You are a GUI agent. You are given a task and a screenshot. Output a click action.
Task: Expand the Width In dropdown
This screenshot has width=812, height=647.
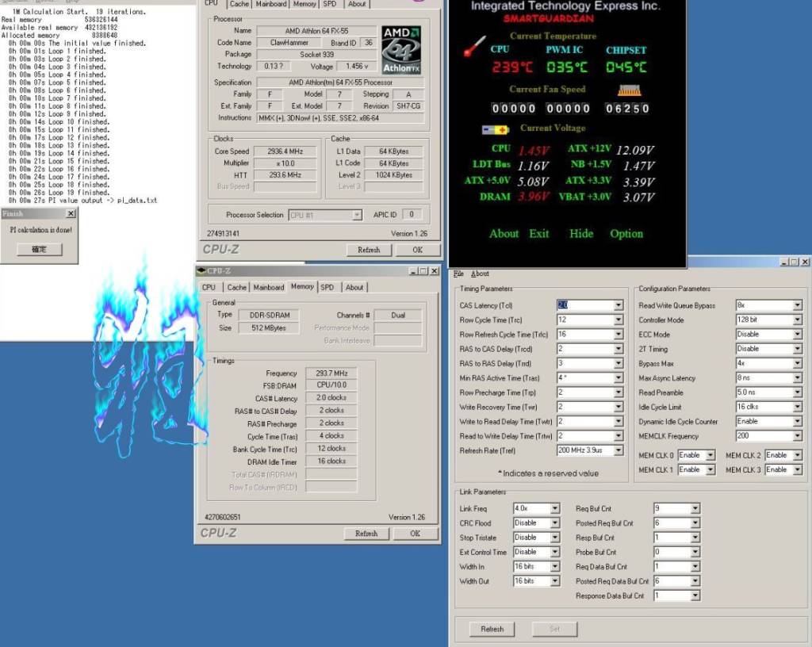[554, 566]
